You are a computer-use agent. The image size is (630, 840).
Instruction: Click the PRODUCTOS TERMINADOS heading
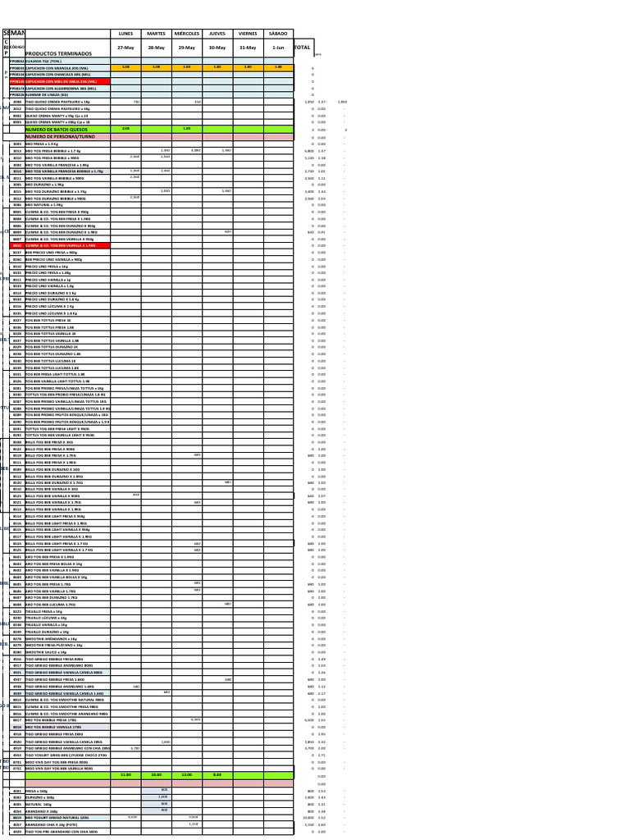point(58,53)
